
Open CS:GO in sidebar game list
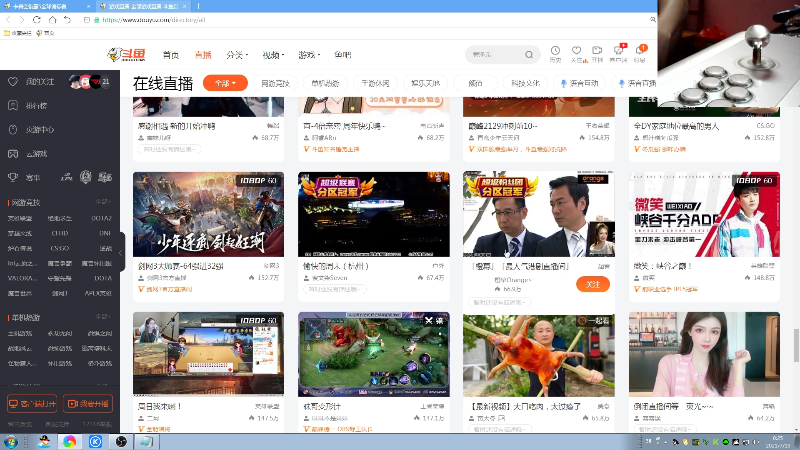(60, 248)
